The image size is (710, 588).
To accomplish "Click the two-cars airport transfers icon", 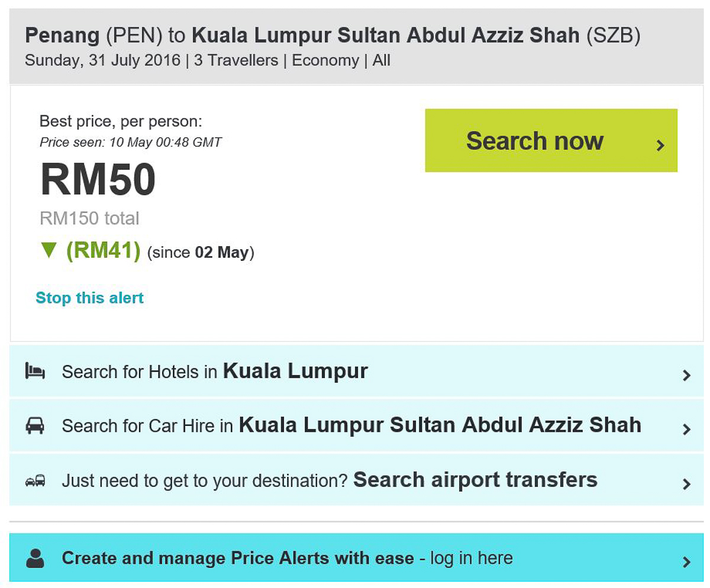I will tap(35, 480).
